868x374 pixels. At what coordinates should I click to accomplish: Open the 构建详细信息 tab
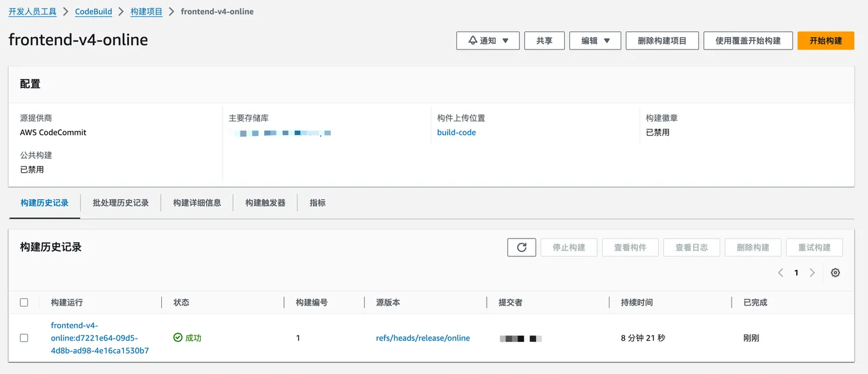[x=197, y=202]
